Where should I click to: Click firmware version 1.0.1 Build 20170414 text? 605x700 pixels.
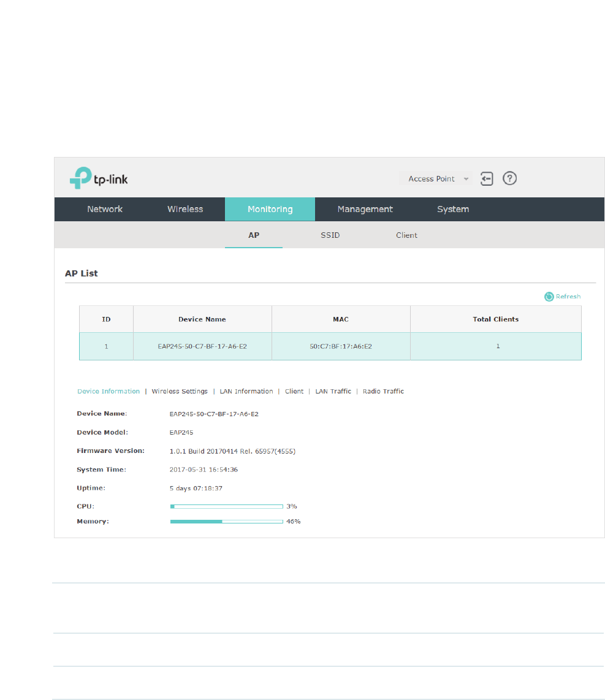tap(232, 451)
